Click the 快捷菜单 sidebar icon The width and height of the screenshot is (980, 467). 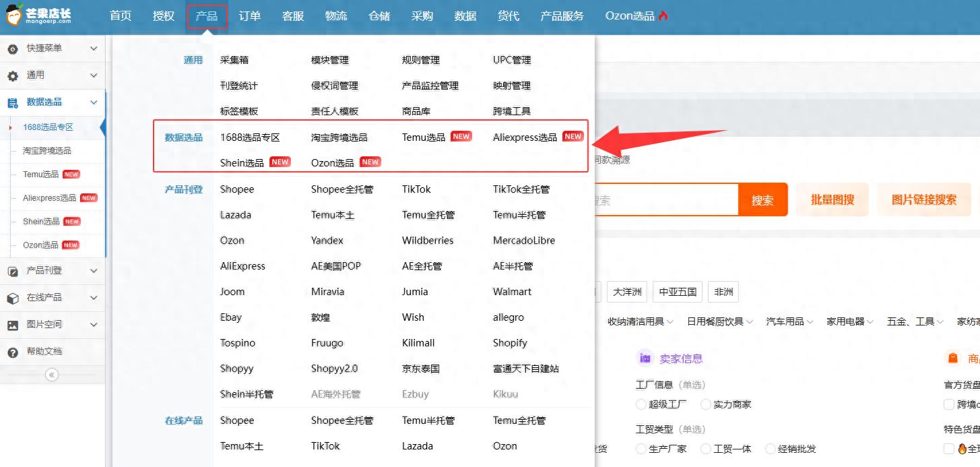(x=13, y=49)
